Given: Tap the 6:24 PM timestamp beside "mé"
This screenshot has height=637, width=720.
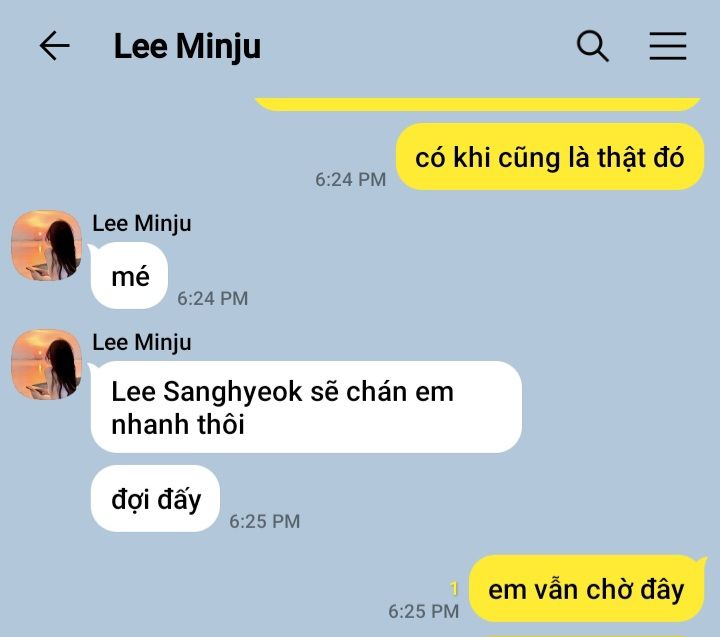Looking at the screenshot, I should click(x=213, y=299).
